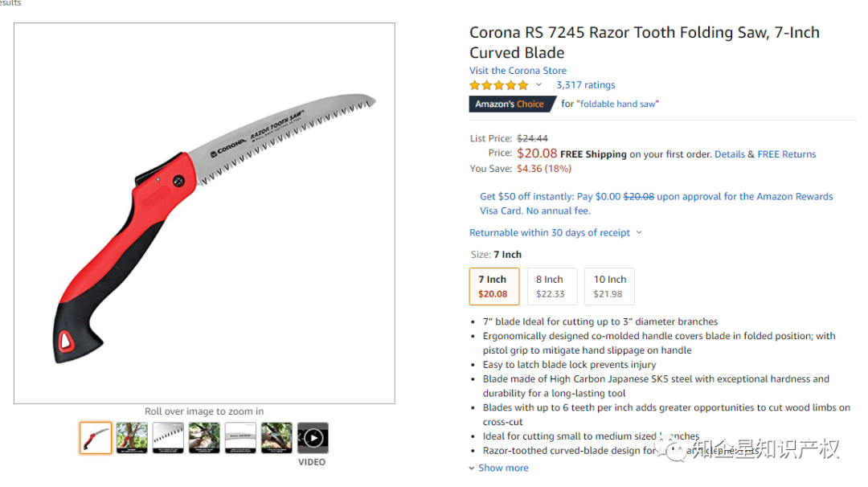
Task: Select the first thumbnail of the red saw
Action: [x=96, y=438]
